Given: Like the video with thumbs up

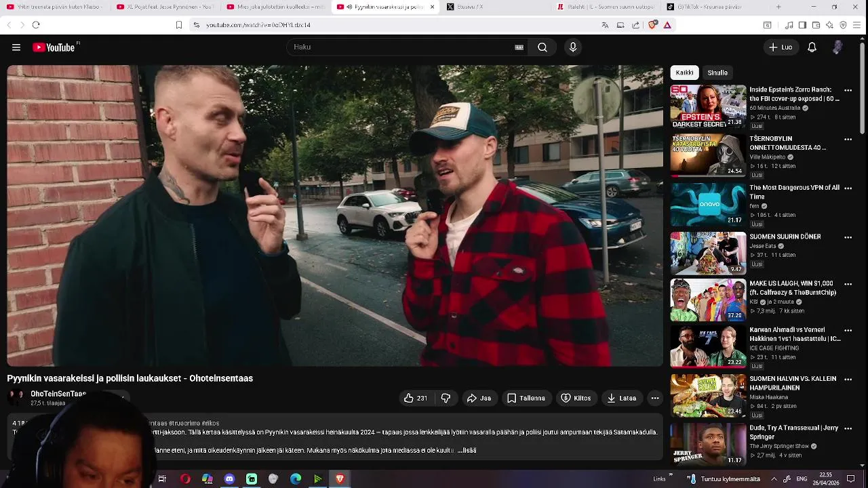Looking at the screenshot, I should coord(416,399).
